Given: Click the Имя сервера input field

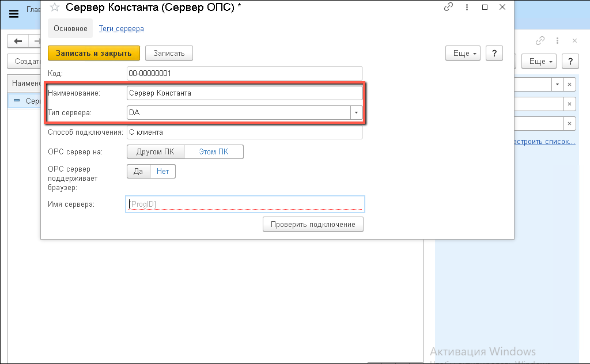Looking at the screenshot, I should (245, 204).
